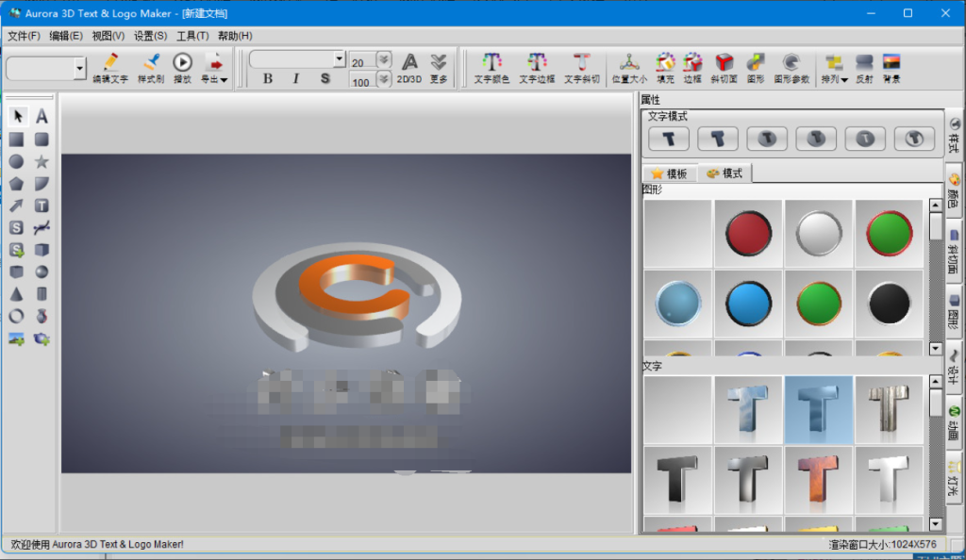966x560 pixels.
Task: Open the 视图(V) menu
Action: (x=108, y=36)
